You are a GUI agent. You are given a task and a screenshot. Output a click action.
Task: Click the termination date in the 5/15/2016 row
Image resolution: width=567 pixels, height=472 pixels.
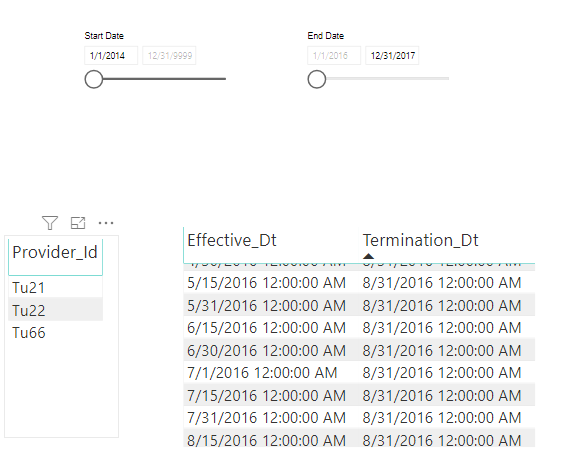pyautogui.click(x=442, y=283)
